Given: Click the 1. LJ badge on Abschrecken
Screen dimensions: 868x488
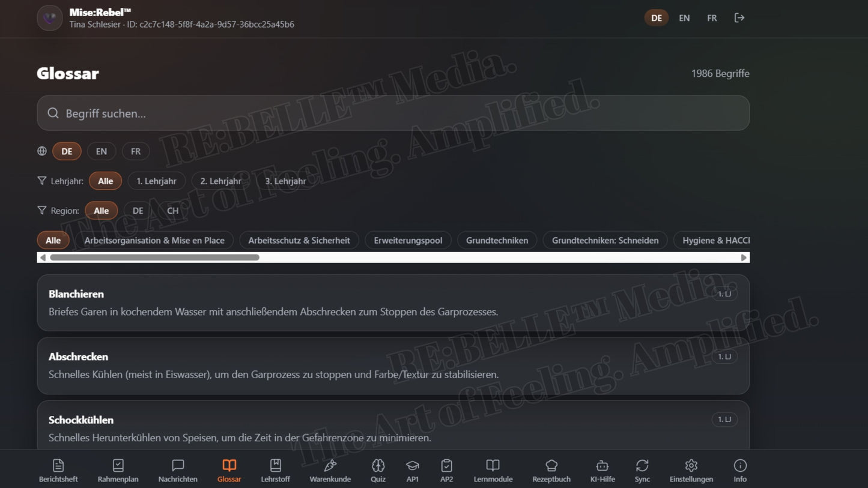Looking at the screenshot, I should click(724, 357).
